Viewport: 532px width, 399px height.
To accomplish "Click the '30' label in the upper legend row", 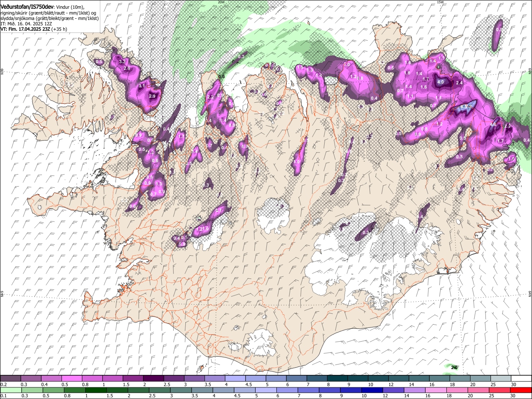I will 514,384.
